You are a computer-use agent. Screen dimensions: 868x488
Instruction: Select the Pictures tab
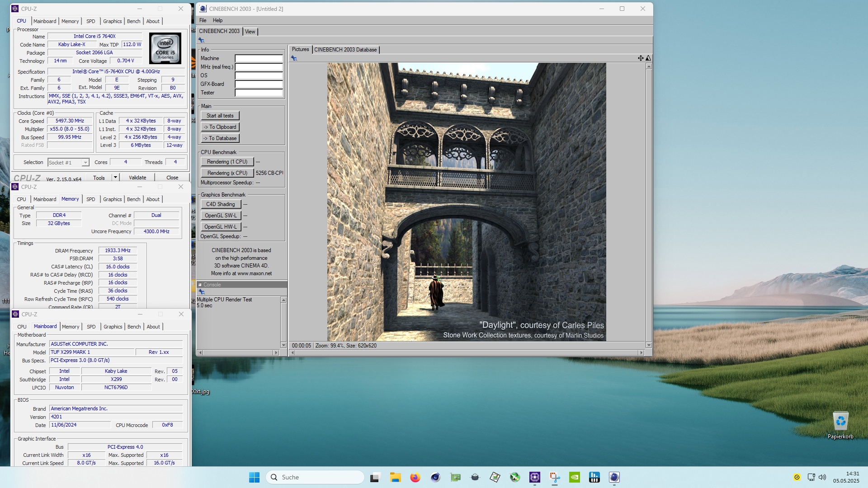pos(300,49)
